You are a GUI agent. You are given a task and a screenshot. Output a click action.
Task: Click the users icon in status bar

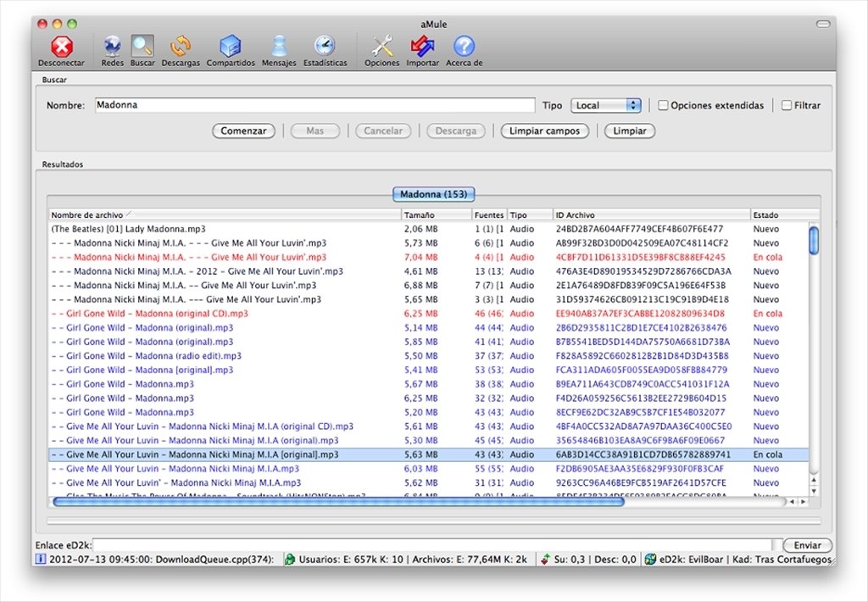click(290, 560)
